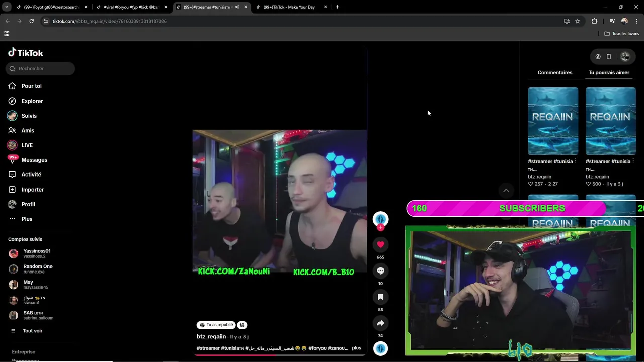Click the #streamer hashtag in caption

[208, 348]
